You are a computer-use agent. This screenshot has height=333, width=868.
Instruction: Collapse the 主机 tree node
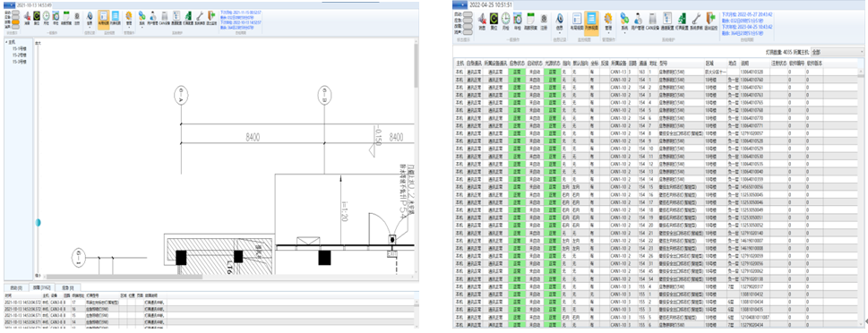point(6,42)
